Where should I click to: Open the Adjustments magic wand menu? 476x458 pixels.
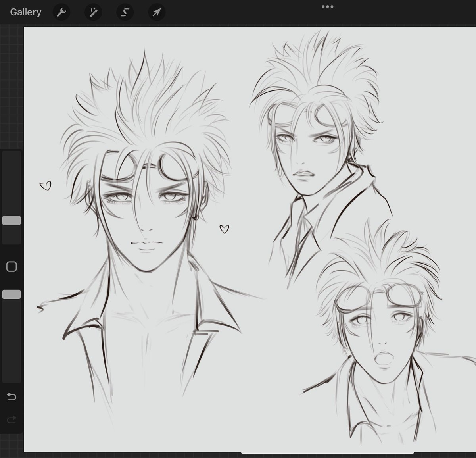click(x=93, y=12)
